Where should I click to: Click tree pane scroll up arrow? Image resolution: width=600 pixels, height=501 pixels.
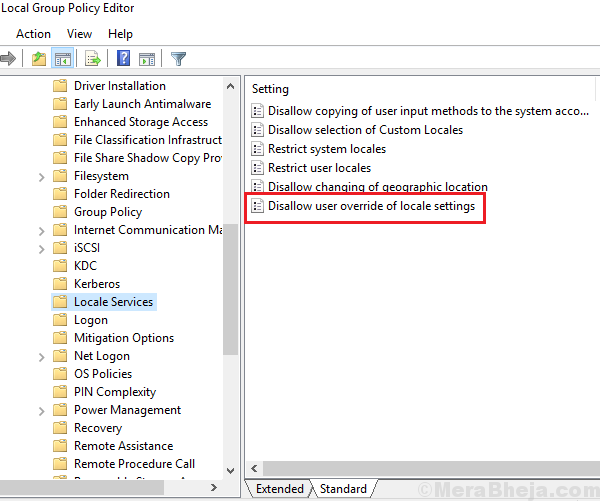[x=230, y=86]
